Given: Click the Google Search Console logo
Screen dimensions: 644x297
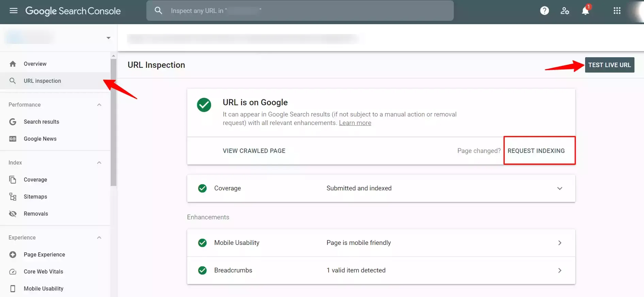Looking at the screenshot, I should click(73, 11).
